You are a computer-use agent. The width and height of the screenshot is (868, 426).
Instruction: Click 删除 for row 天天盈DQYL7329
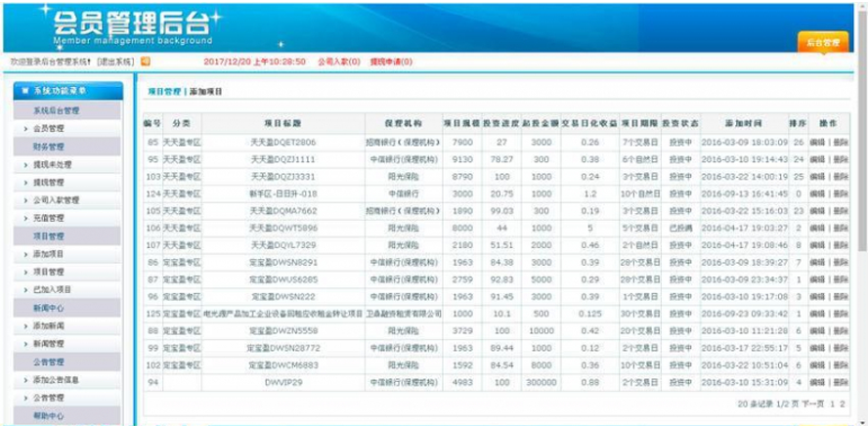click(840, 245)
